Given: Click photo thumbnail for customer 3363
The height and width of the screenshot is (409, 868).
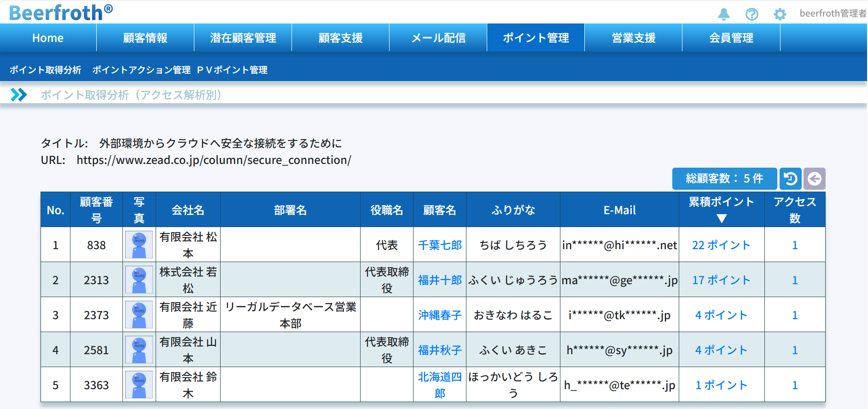Looking at the screenshot, I should click(139, 385).
